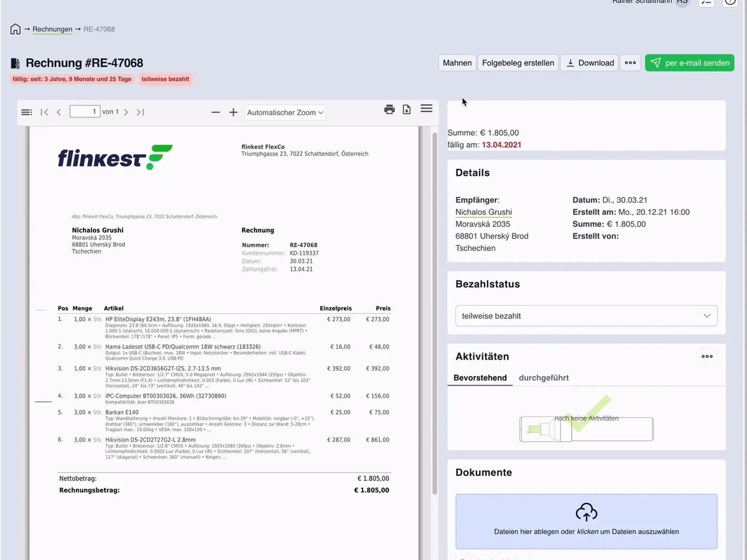Jump to first PDF page
The height and width of the screenshot is (560, 747).
[44, 112]
